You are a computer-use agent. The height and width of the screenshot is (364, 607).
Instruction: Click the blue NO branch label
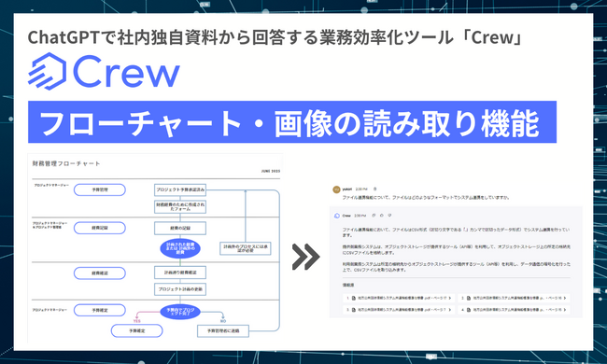223,321
